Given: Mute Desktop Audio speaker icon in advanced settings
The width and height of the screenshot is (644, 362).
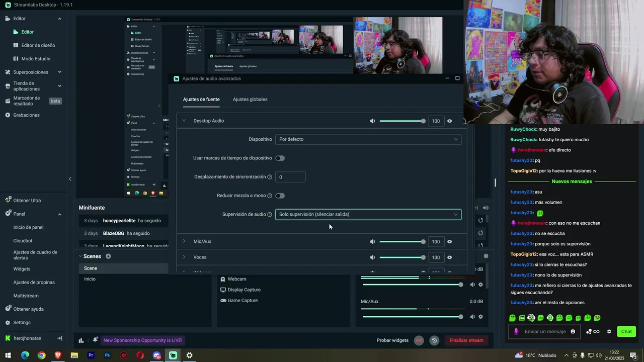Looking at the screenshot, I should pyautogui.click(x=372, y=121).
